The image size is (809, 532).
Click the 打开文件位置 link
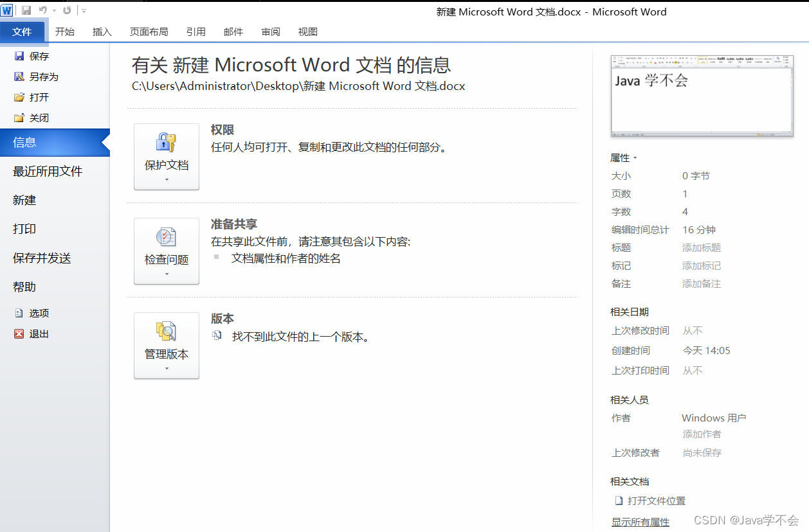pyautogui.click(x=657, y=501)
